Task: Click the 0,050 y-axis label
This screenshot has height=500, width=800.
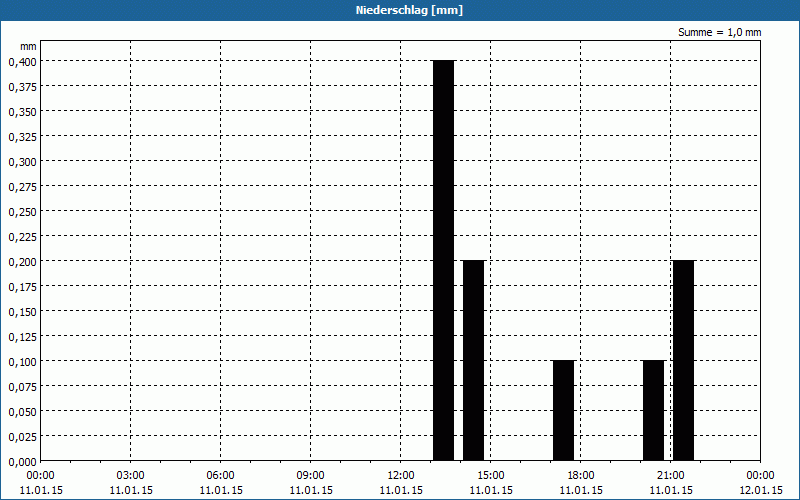Action: pos(22,412)
